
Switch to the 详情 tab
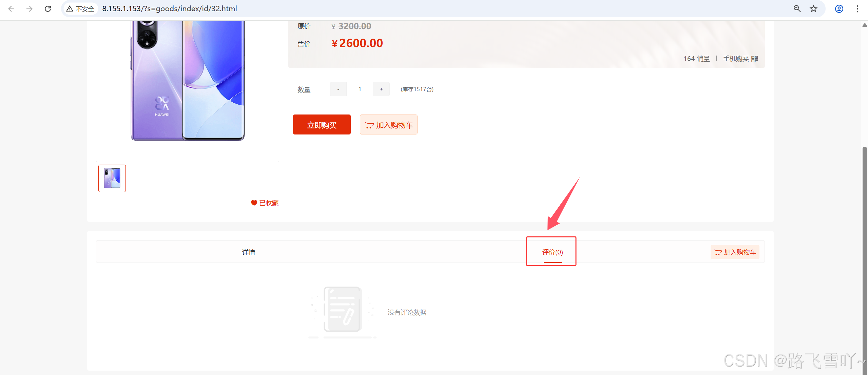(248, 252)
